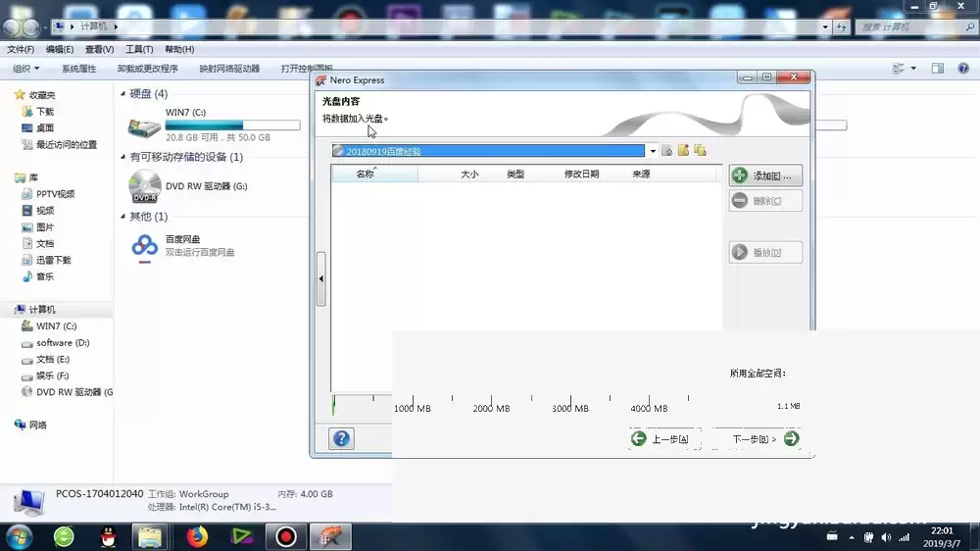980x551 pixels.
Task: Open 音乐 library in navigation pane
Action: pos(44,275)
